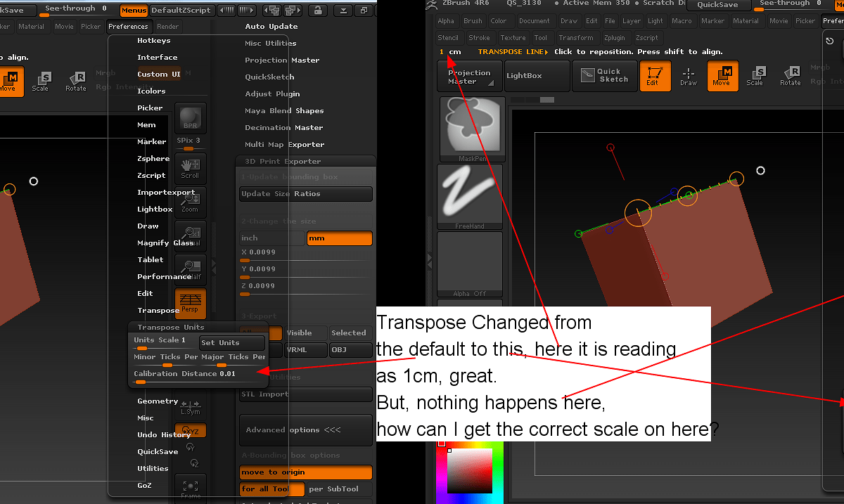Toggle the Menus button

click(x=134, y=10)
